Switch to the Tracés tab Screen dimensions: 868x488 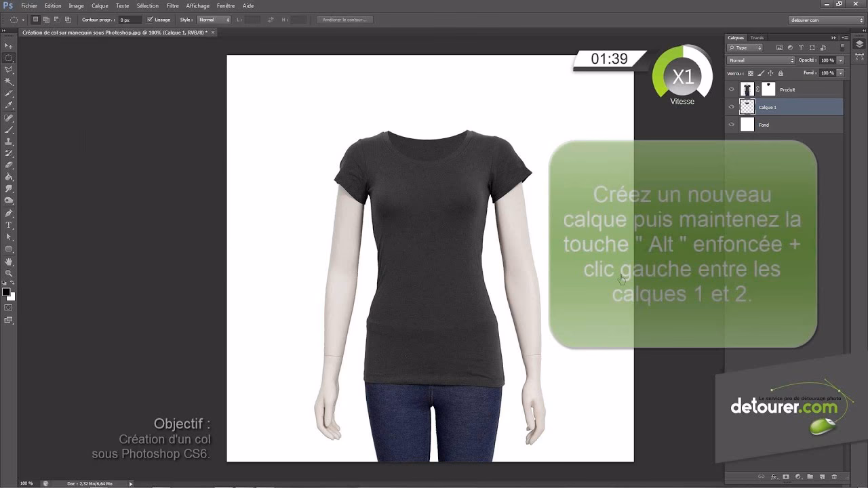757,38
